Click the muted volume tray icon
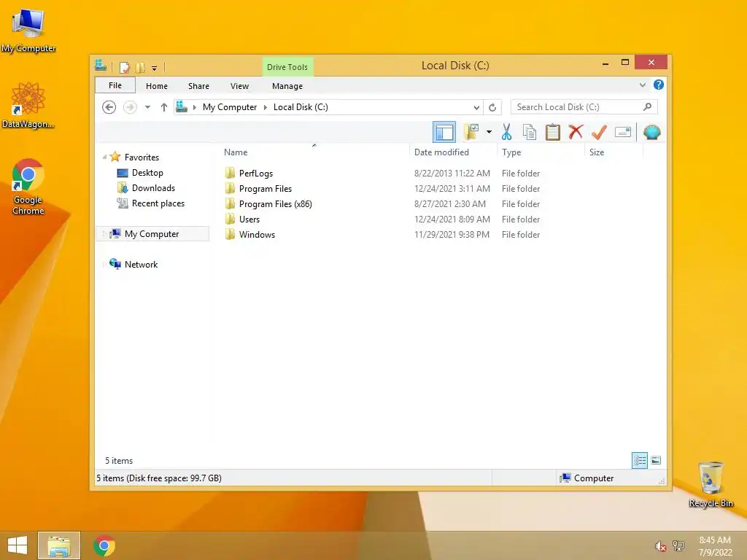747x560 pixels. click(x=660, y=546)
